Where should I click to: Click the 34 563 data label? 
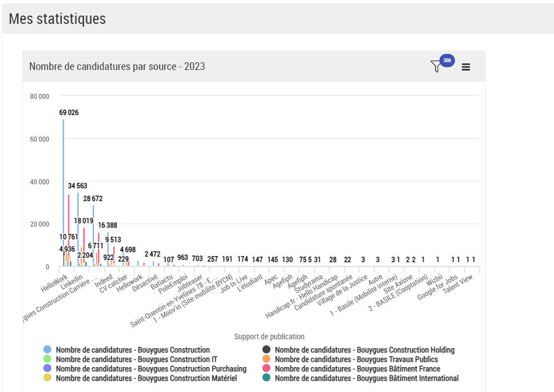[78, 185]
